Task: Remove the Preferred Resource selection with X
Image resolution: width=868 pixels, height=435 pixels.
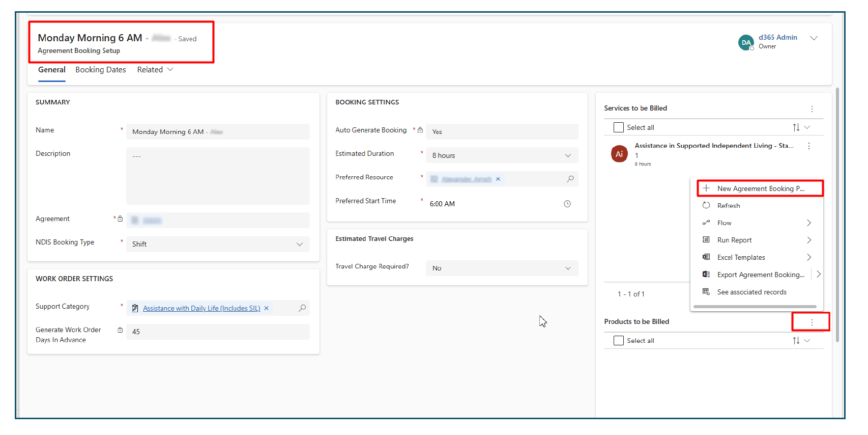Action: 498,179
